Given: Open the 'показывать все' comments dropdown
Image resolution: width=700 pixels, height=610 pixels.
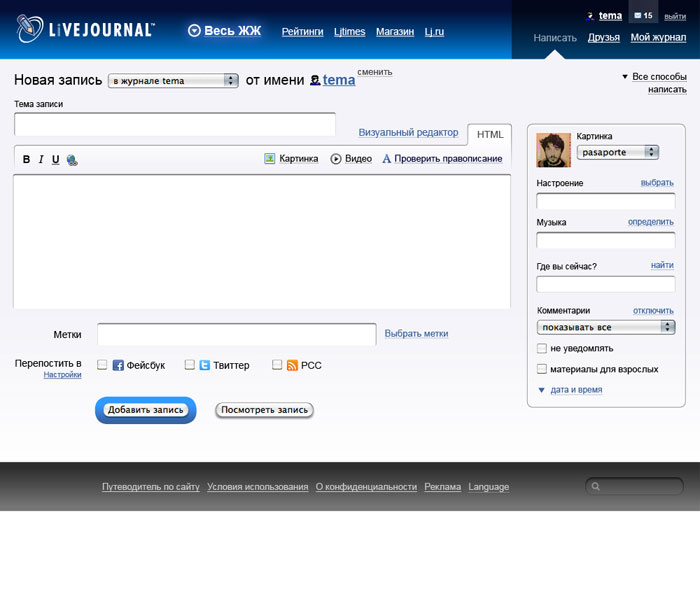Looking at the screenshot, I should [x=606, y=327].
